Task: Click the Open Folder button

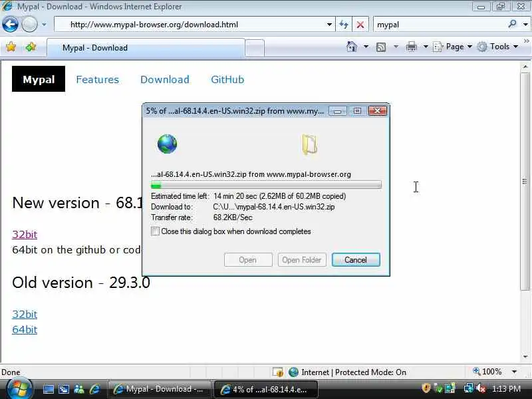Action: pos(302,260)
